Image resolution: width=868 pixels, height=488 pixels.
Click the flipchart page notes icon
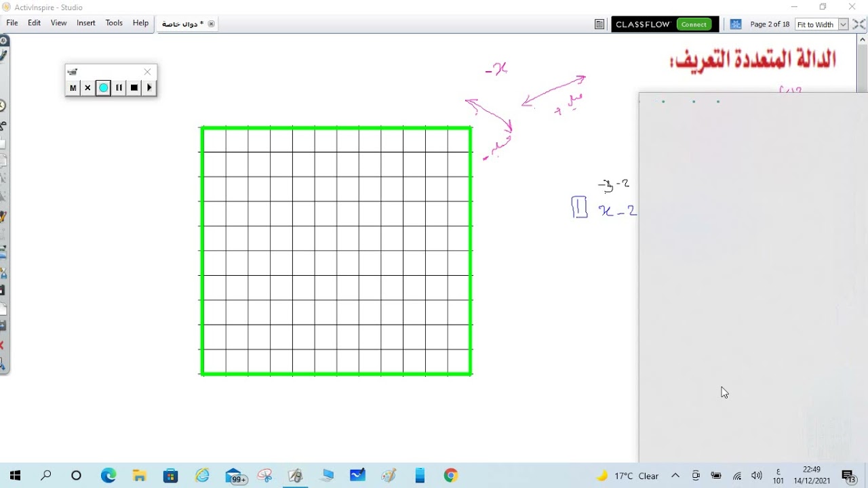(599, 24)
